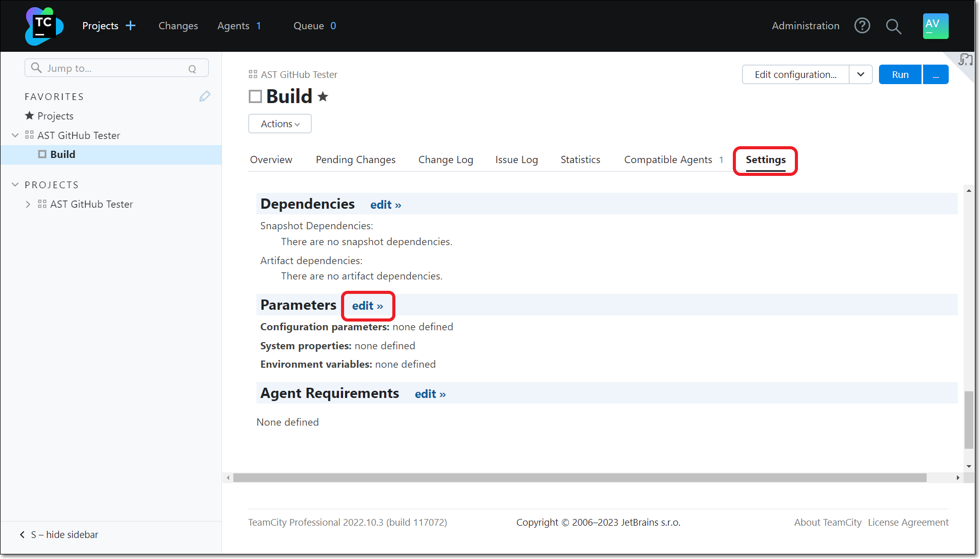Screen dimensions: 980x559
Task: Click the project grid icon in breadcrumb
Action: (x=253, y=74)
